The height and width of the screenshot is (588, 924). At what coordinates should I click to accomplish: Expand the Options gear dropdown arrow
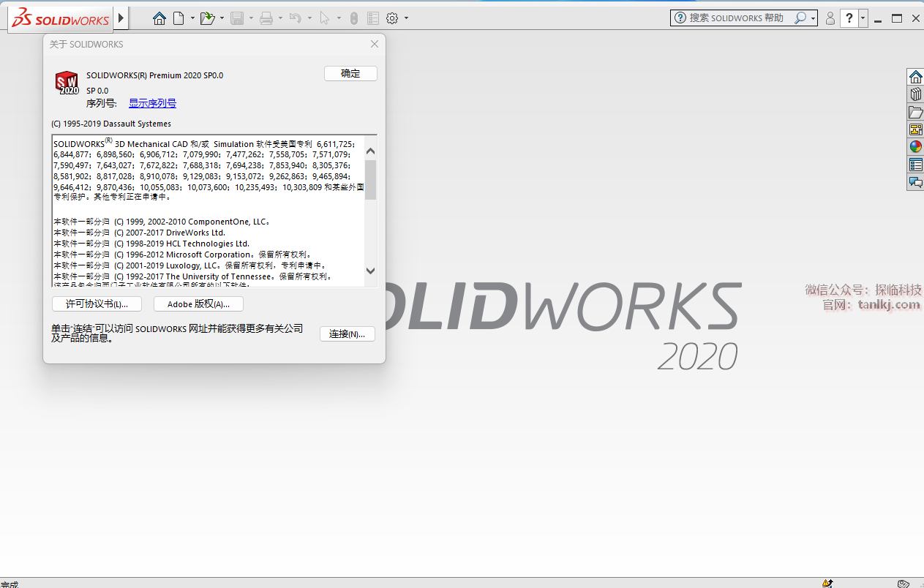click(407, 18)
